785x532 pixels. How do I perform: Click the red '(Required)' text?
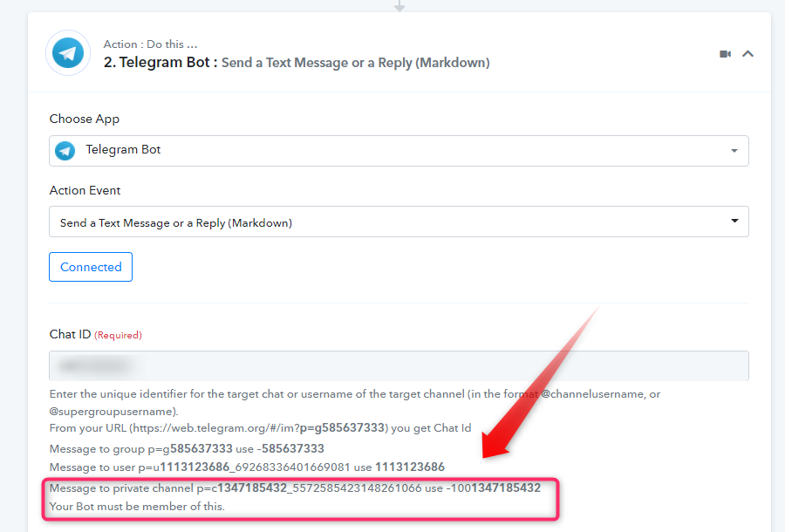click(x=118, y=335)
